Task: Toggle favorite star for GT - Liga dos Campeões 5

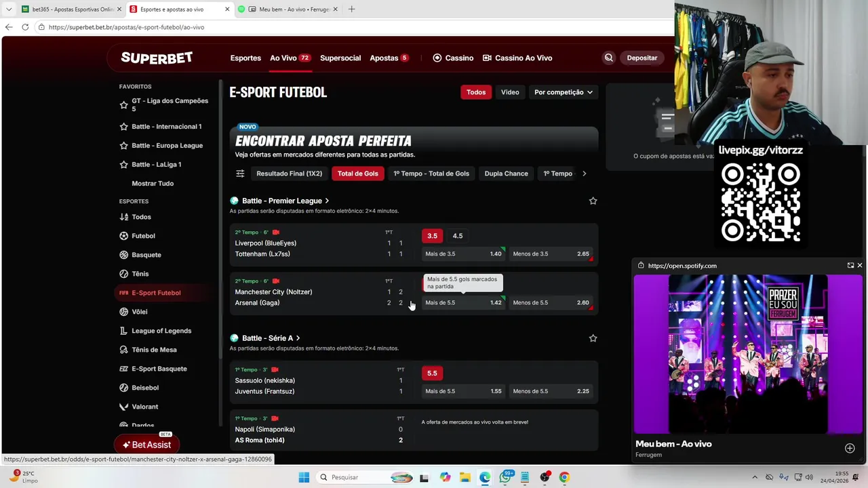Action: [x=123, y=105]
